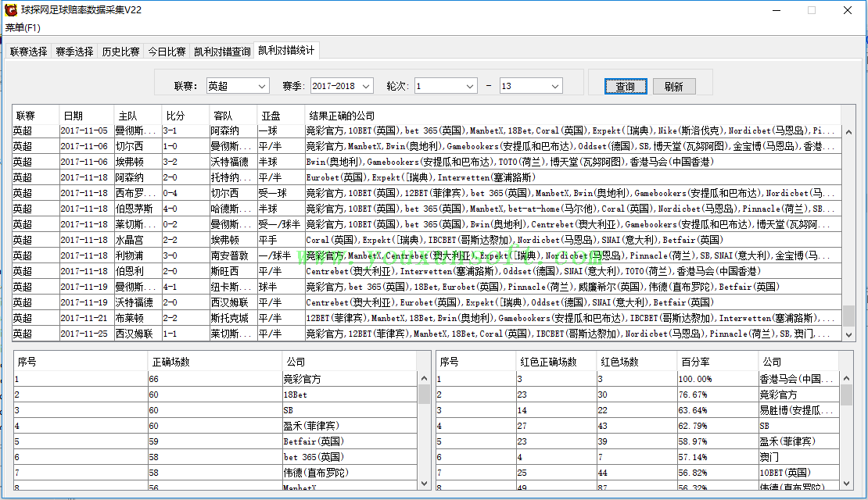Screen dimensions: 868x500
Task: Click the up arrow of match table scrollbar
Action: click(848, 132)
